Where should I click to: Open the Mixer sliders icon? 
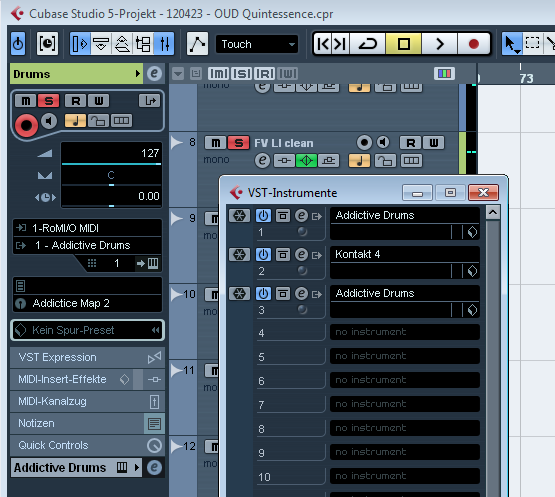(x=165, y=44)
